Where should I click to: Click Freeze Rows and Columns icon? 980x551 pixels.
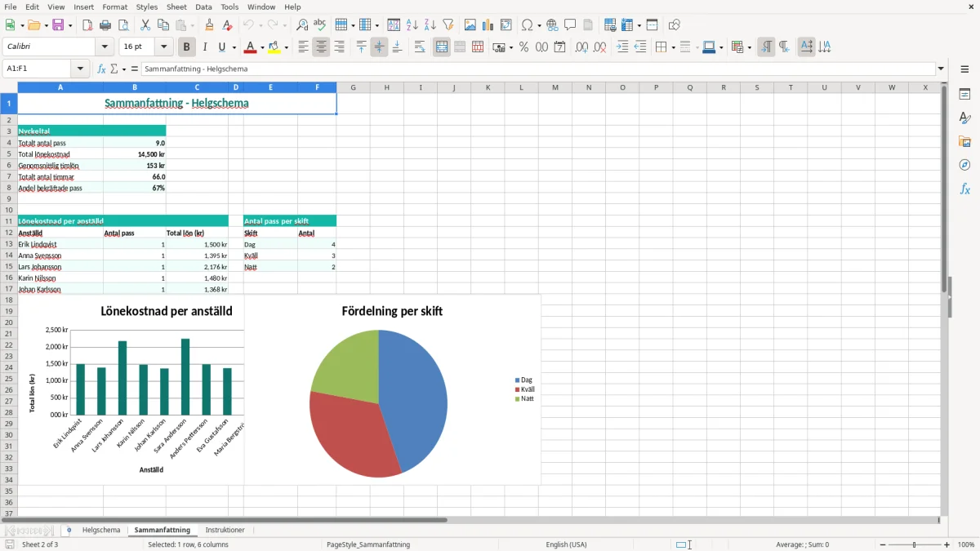tap(652, 25)
